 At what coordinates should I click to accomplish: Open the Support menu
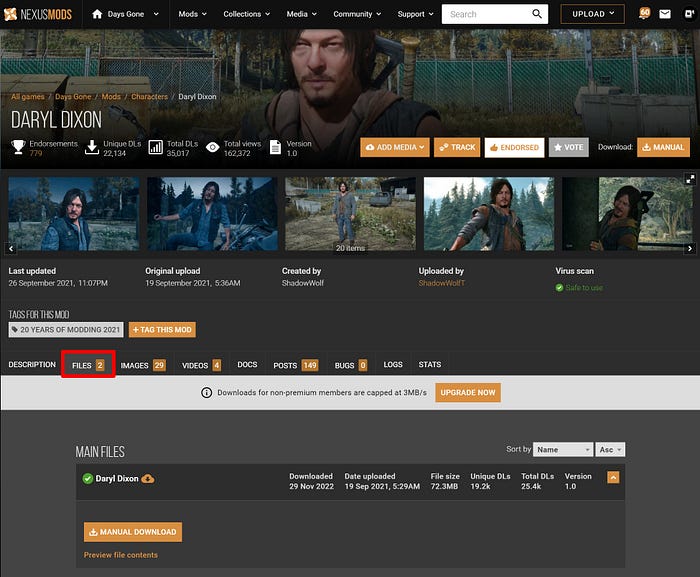pos(415,14)
